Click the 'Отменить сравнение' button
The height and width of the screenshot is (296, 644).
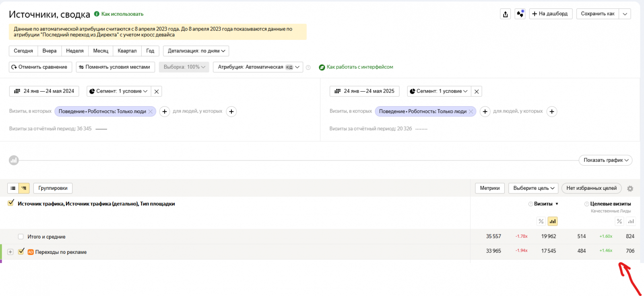click(x=40, y=67)
